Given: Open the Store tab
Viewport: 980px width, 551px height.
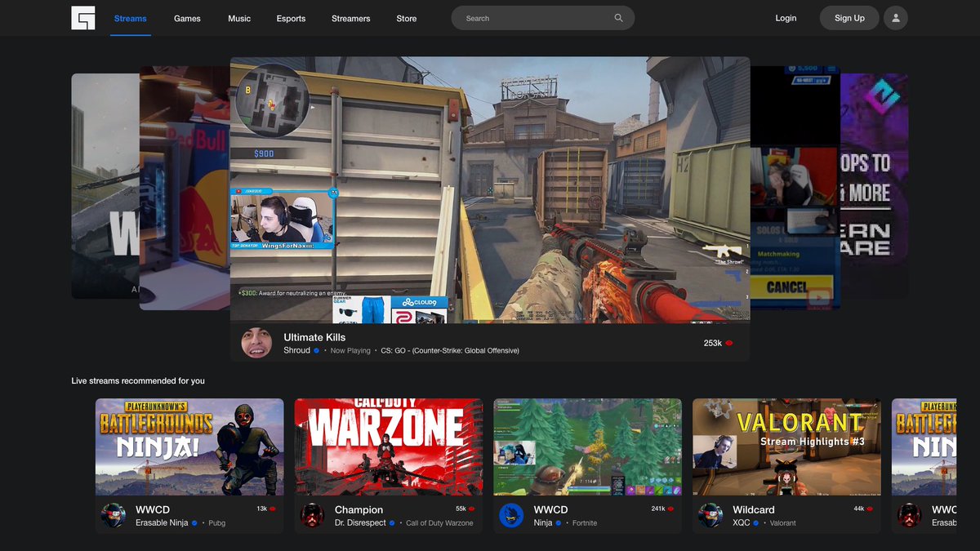Looking at the screenshot, I should pyautogui.click(x=407, y=18).
